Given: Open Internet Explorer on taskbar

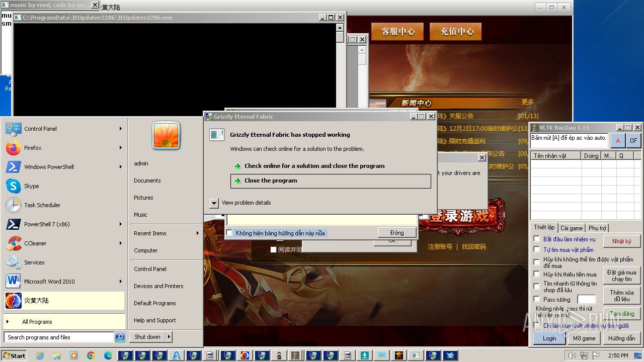Looking at the screenshot, I should coord(40,355).
